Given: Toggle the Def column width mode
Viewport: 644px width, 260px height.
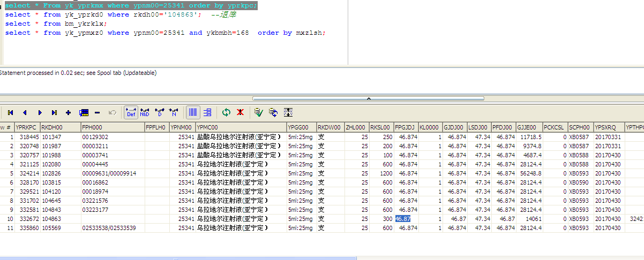Looking at the screenshot, I should [x=130, y=112].
